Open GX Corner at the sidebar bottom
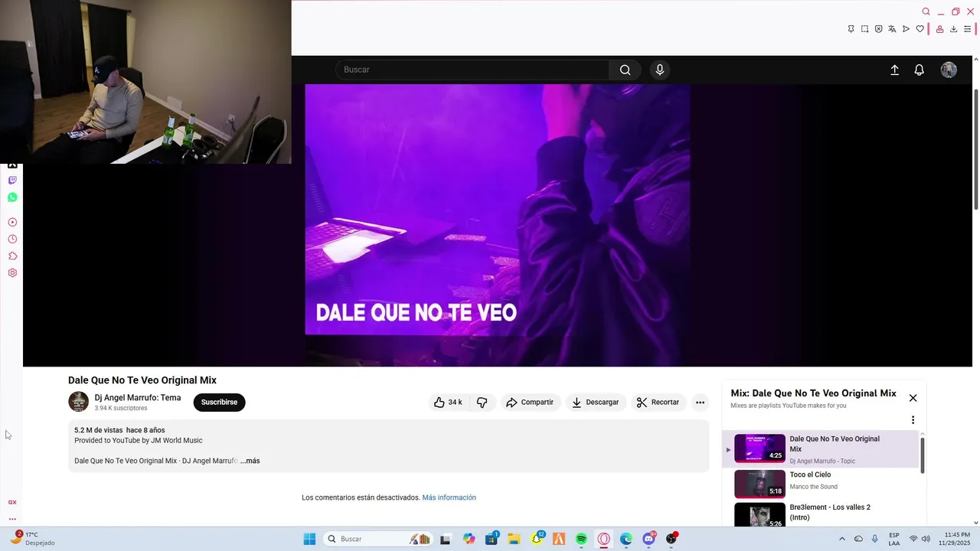Viewport: 980px width, 551px height. pos(12,502)
